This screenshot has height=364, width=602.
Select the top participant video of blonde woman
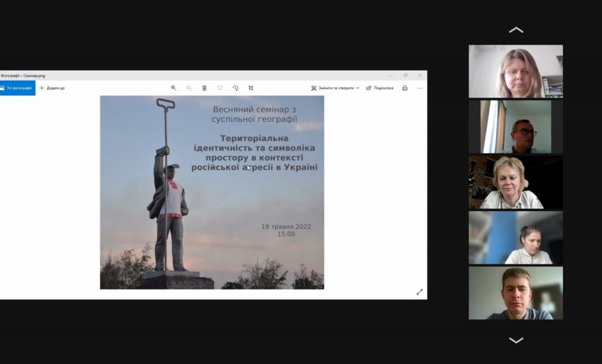pyautogui.click(x=516, y=71)
